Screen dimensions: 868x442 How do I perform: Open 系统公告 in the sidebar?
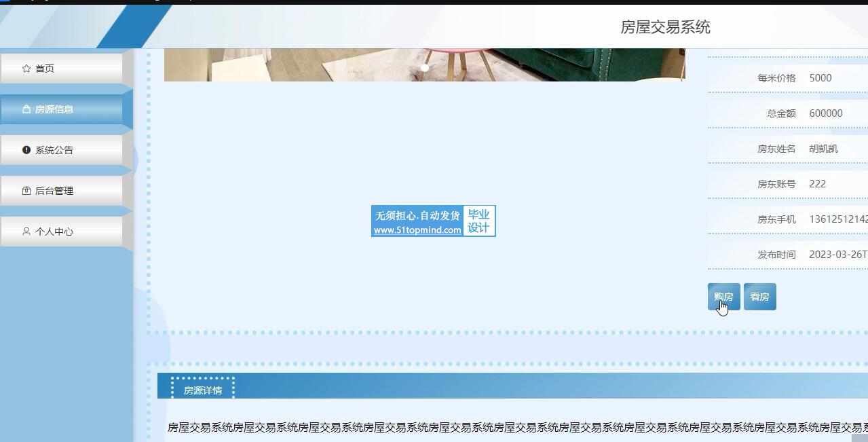point(61,150)
